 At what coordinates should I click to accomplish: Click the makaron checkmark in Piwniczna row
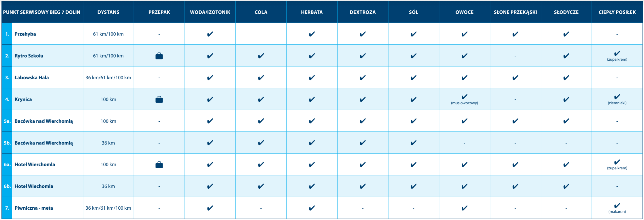[x=617, y=205]
